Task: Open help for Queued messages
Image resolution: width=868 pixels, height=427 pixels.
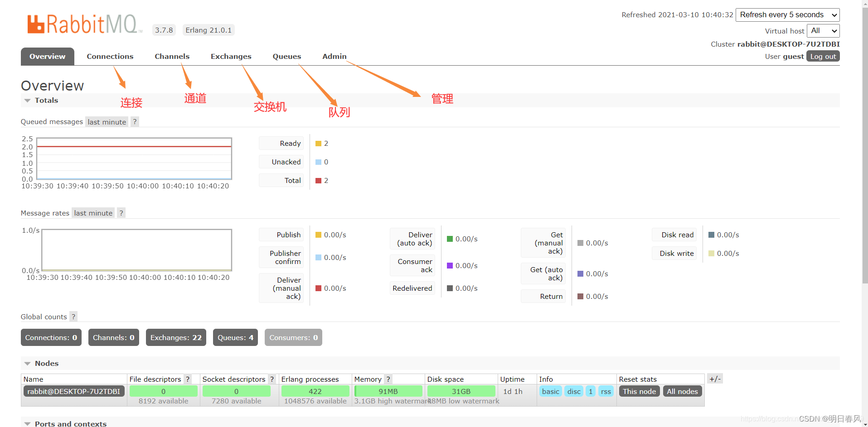Action: click(135, 121)
